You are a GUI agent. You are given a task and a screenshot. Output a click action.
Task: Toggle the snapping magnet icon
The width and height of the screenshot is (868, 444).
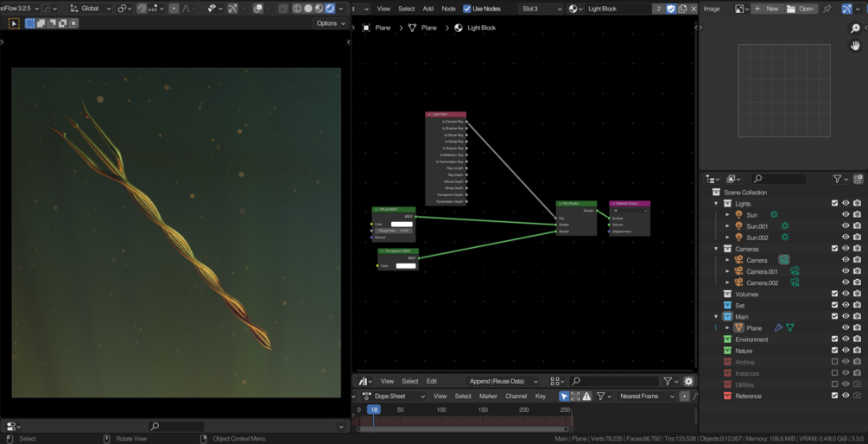(x=143, y=9)
